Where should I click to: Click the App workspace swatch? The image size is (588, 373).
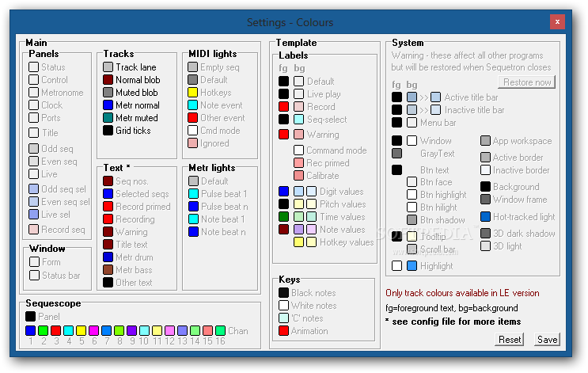[x=486, y=141]
